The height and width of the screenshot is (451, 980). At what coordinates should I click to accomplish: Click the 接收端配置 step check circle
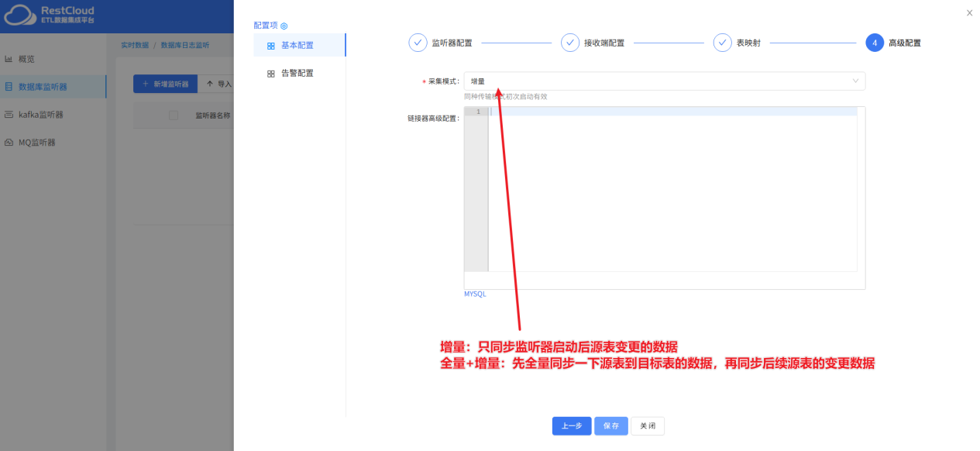[x=570, y=43]
